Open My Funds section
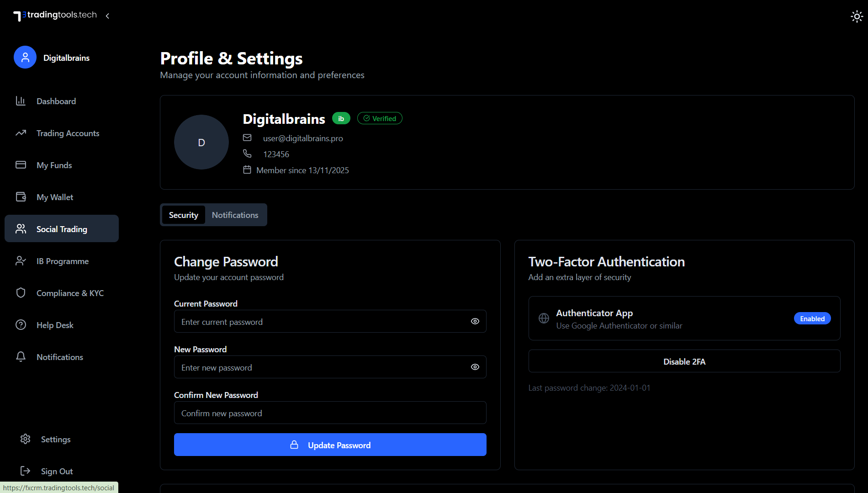Screen dimensions: 868x493 click(x=54, y=165)
